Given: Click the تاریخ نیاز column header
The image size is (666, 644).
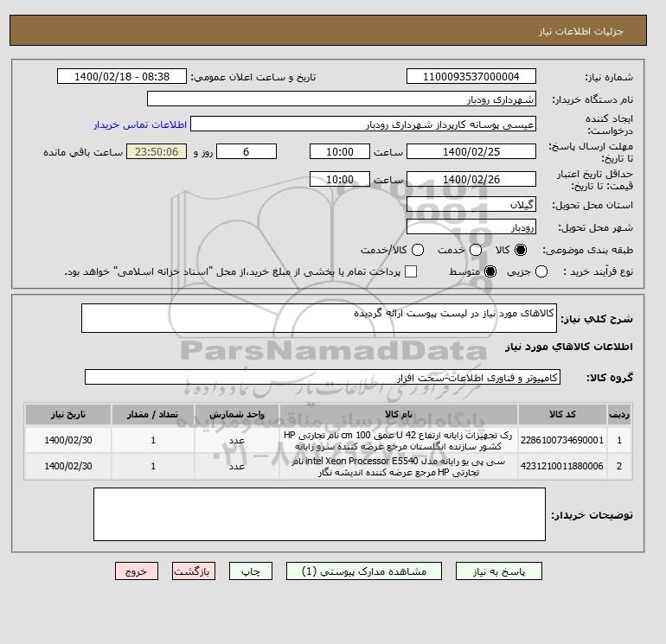Looking at the screenshot, I should tap(68, 414).
